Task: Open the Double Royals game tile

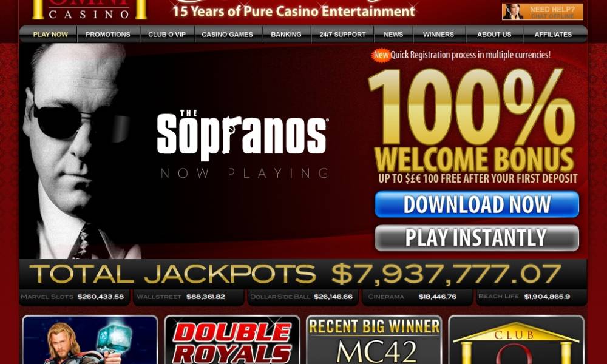Action: coord(232,340)
